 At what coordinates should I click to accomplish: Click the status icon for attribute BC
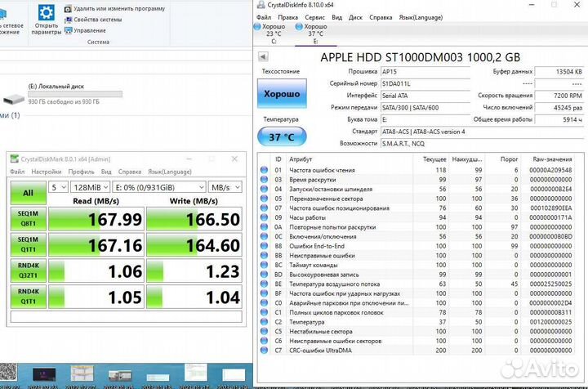coord(264,265)
